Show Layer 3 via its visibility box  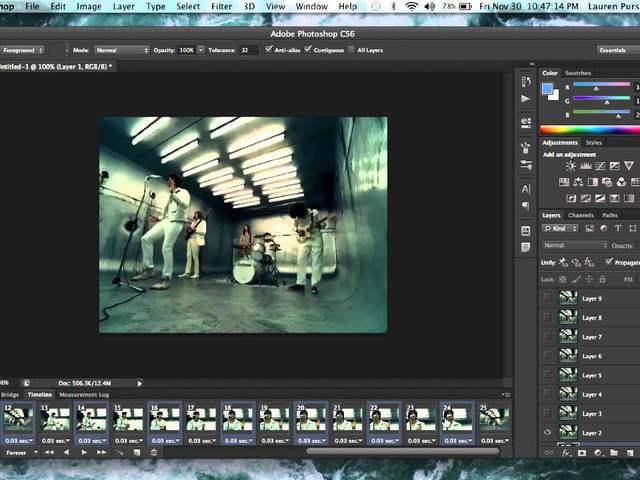pos(547,413)
